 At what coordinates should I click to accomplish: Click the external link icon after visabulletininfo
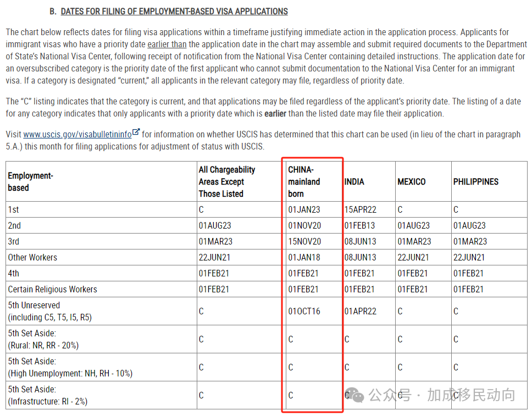coord(136,132)
